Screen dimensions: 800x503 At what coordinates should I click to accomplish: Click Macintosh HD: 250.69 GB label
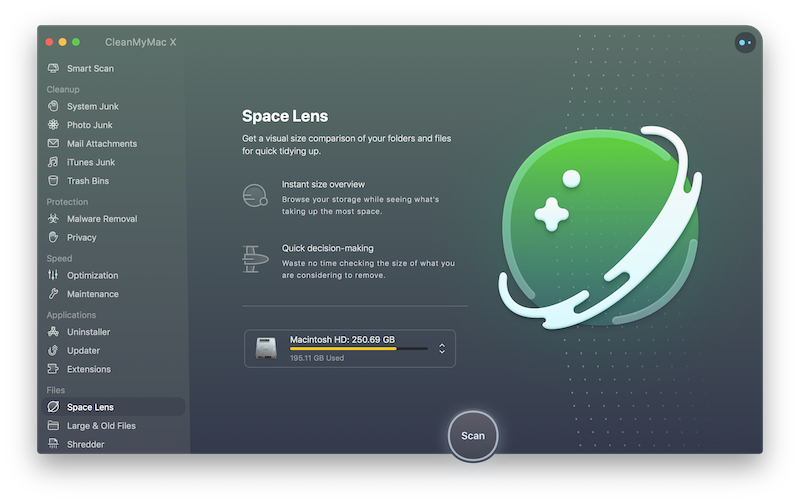tap(342, 339)
